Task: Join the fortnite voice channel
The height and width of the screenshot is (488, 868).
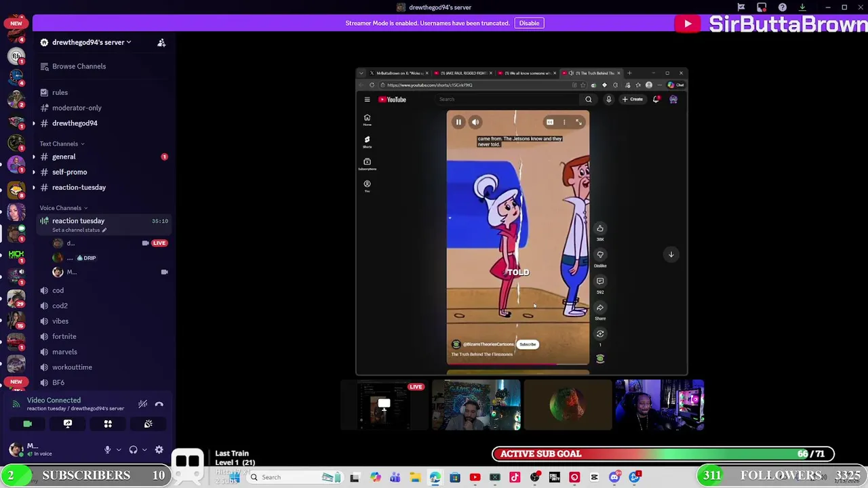Action: [64, 336]
